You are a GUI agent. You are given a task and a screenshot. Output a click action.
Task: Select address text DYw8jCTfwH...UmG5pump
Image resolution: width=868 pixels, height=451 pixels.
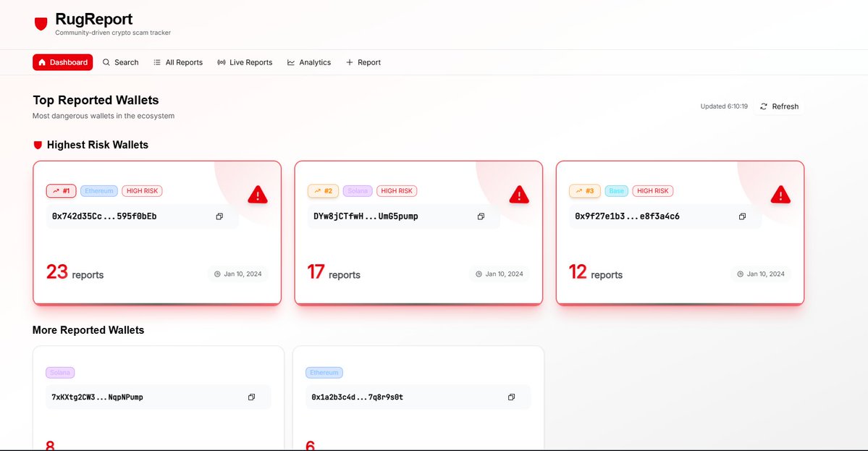coord(366,216)
